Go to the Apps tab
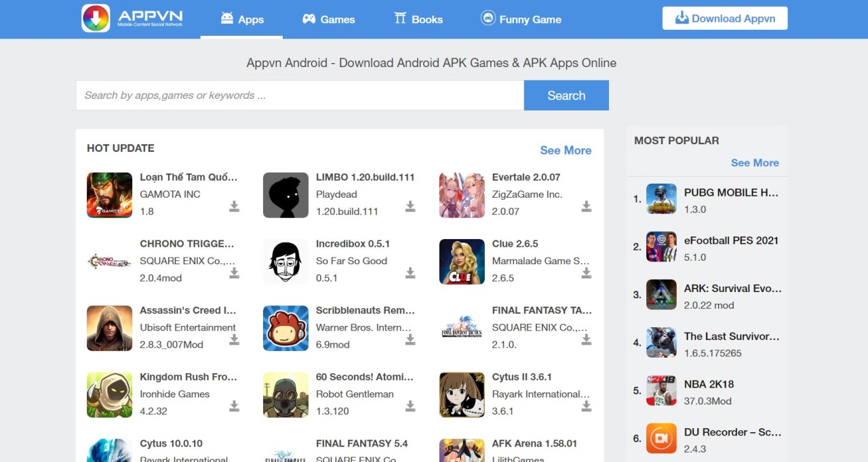The width and height of the screenshot is (868, 462). click(242, 20)
